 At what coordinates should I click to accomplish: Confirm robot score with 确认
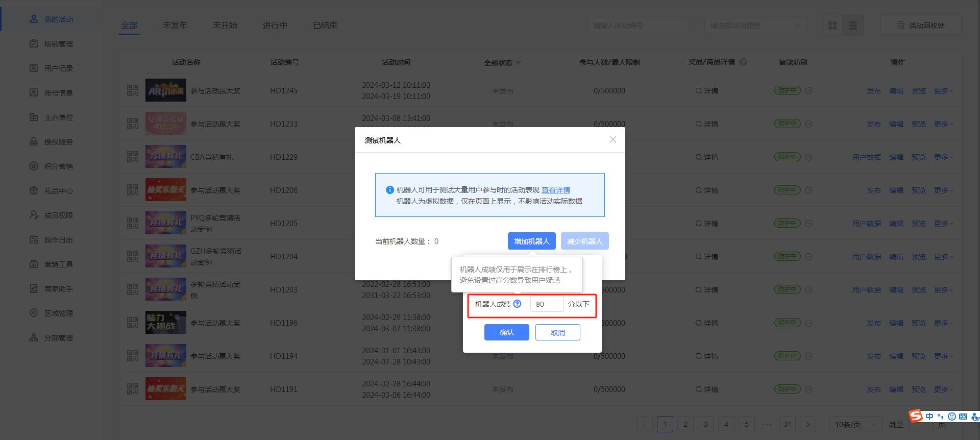click(506, 332)
